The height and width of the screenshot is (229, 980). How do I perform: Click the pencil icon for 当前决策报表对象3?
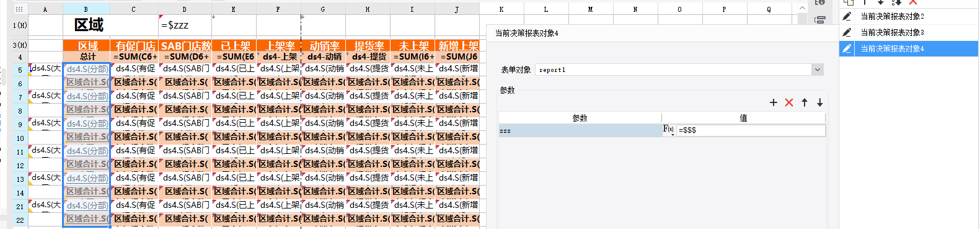(847, 32)
